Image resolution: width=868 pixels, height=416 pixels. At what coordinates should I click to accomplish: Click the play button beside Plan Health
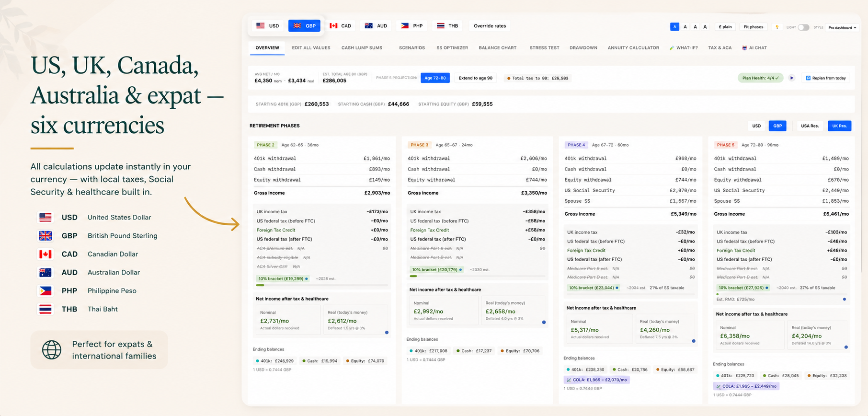pyautogui.click(x=792, y=78)
